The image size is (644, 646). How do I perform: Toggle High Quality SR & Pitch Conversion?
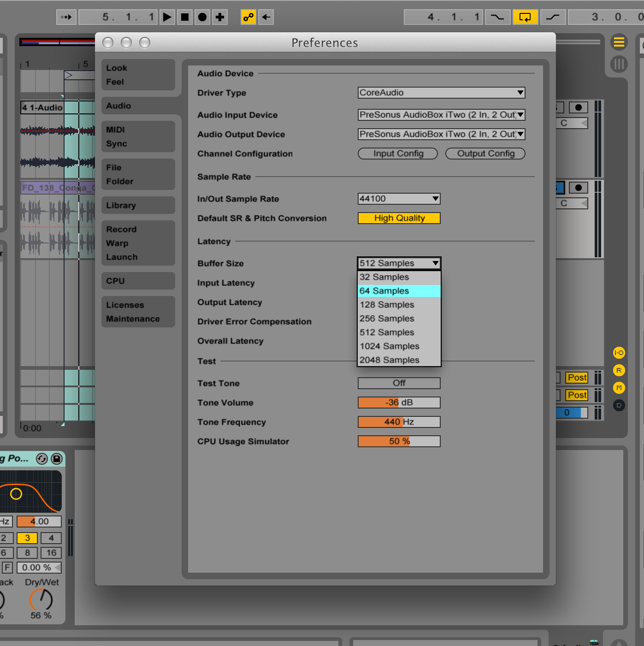[399, 218]
